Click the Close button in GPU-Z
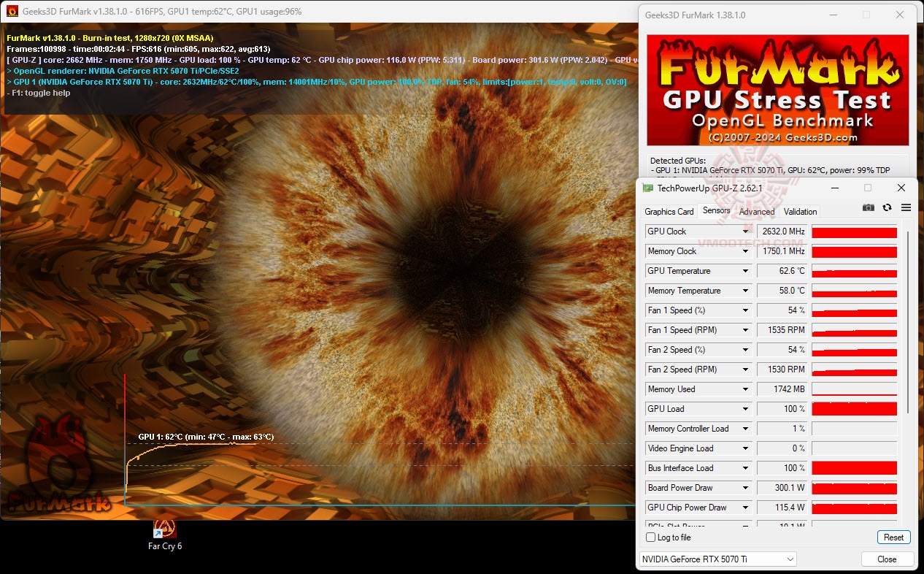 [887, 559]
